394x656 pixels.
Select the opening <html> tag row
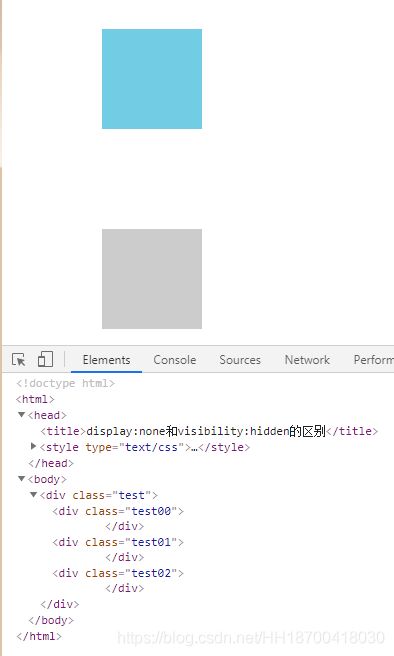click(x=35, y=399)
